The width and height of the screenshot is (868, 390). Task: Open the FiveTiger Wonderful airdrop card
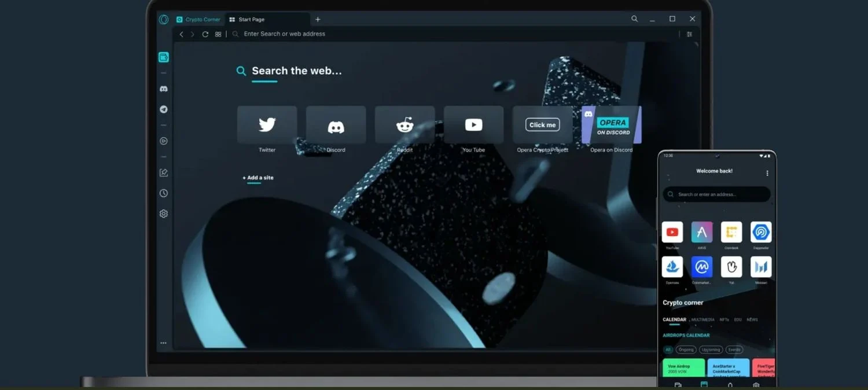(763, 368)
